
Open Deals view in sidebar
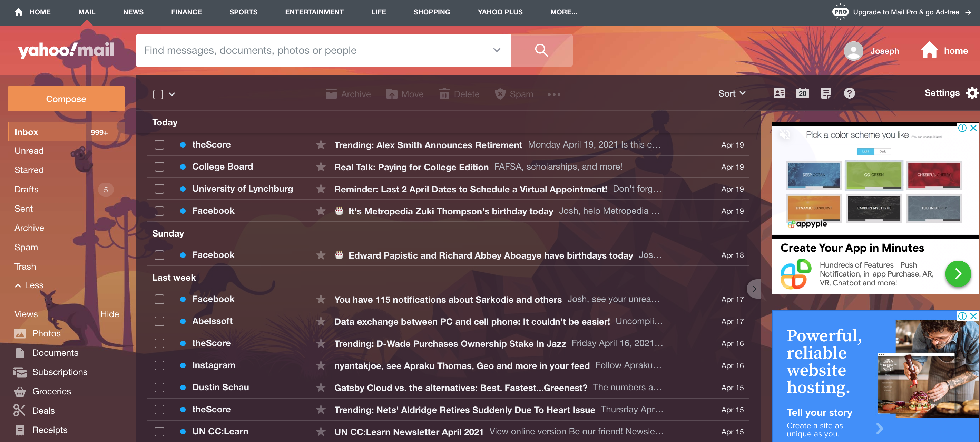coord(34,411)
